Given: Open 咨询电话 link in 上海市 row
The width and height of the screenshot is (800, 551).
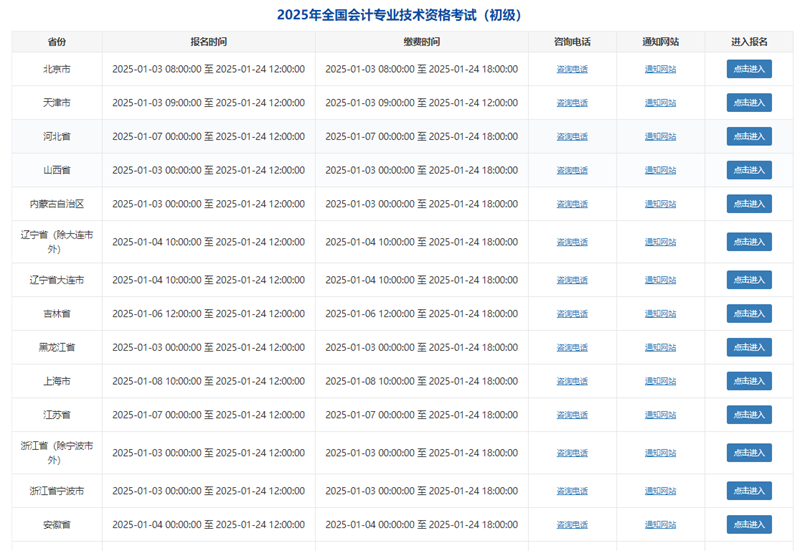Looking at the screenshot, I should click(572, 381).
